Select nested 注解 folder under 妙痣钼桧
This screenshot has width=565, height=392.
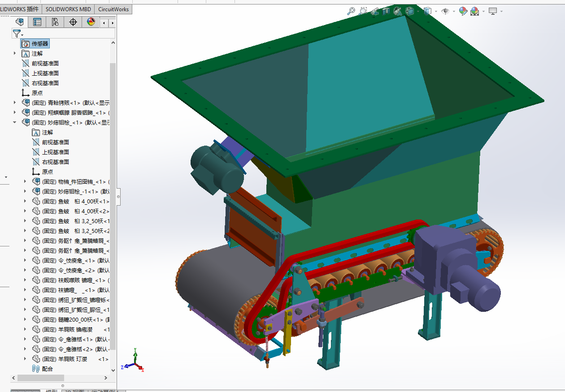click(43, 132)
